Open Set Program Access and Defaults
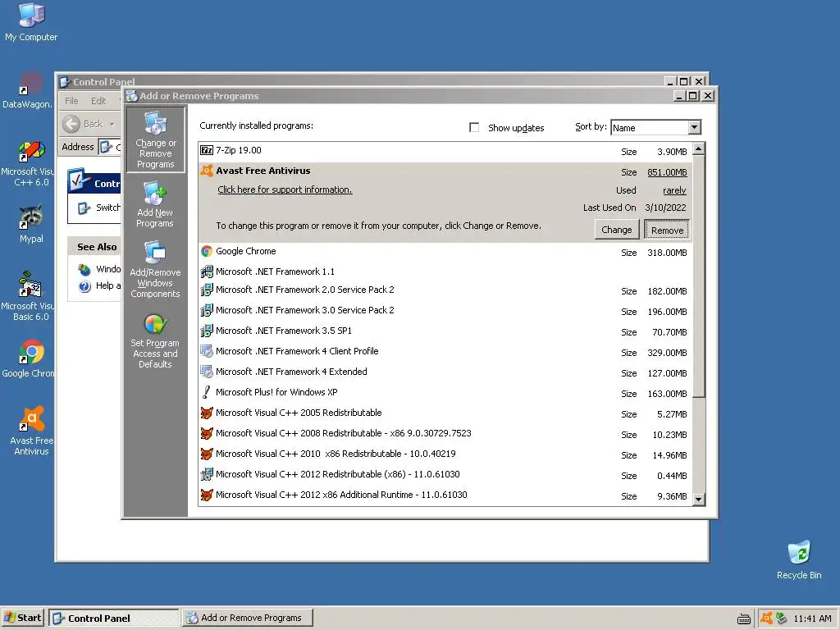The width and height of the screenshot is (840, 630). click(155, 340)
